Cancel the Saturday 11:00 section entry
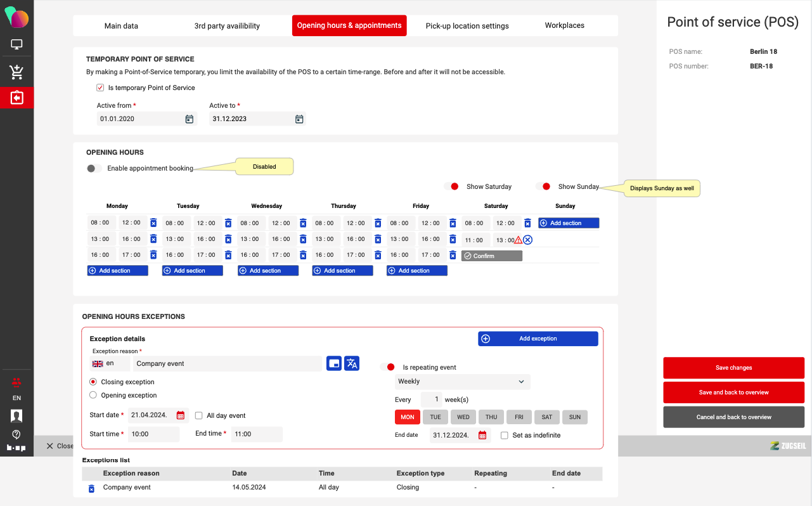The image size is (812, 506). [527, 240]
